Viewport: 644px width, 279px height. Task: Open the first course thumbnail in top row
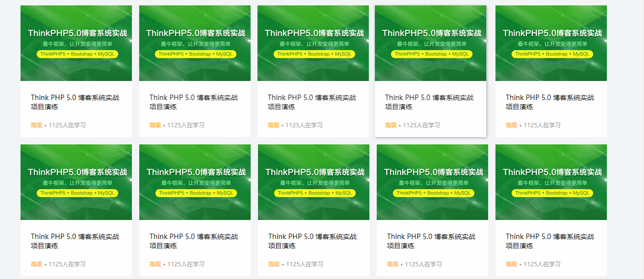coord(76,43)
